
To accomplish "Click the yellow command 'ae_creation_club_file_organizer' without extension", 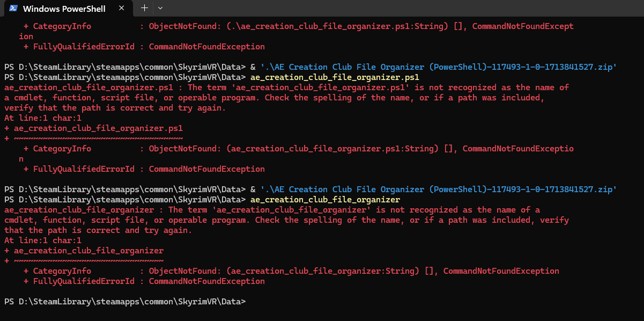I will (x=325, y=200).
